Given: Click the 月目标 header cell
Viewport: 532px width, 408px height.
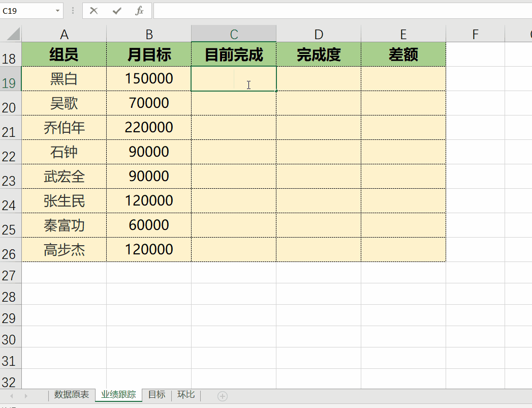Looking at the screenshot, I should (149, 54).
